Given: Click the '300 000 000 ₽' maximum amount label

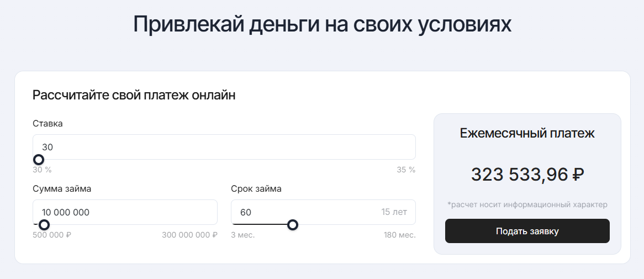Looking at the screenshot, I should 189,235.
